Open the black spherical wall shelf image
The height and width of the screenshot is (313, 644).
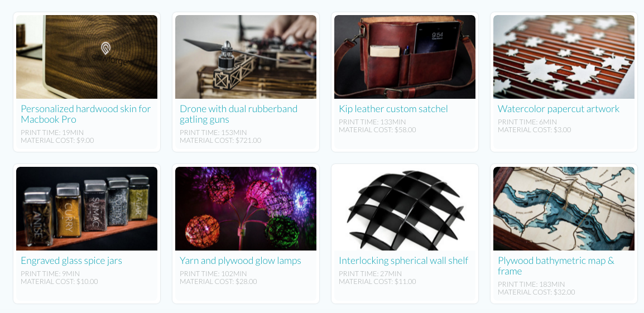[405, 209]
